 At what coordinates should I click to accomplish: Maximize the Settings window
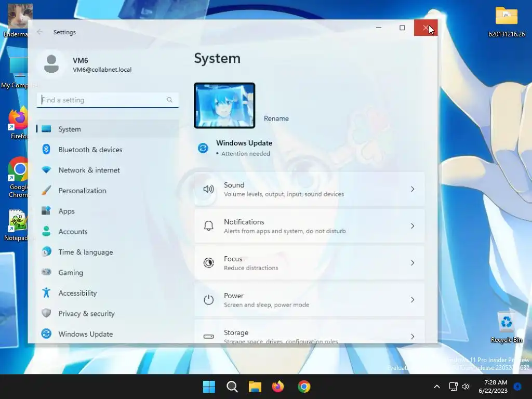402,28
